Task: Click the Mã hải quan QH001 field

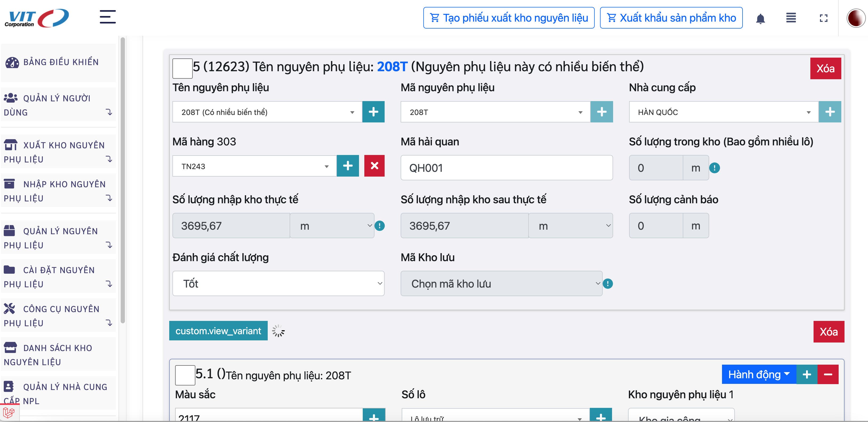Action: [506, 168]
